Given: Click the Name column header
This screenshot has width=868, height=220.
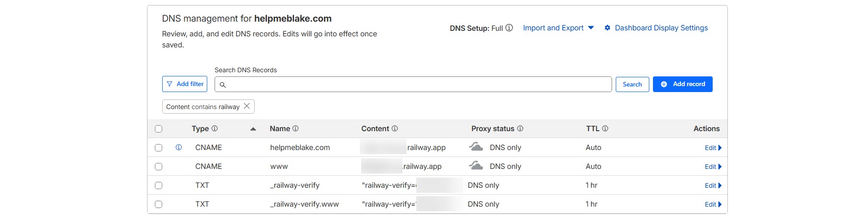Looking at the screenshot, I should pyautogui.click(x=280, y=128).
